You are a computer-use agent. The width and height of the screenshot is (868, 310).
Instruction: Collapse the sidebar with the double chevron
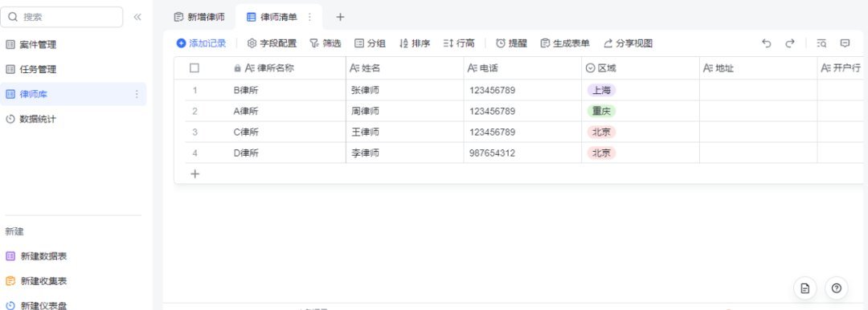click(x=137, y=17)
